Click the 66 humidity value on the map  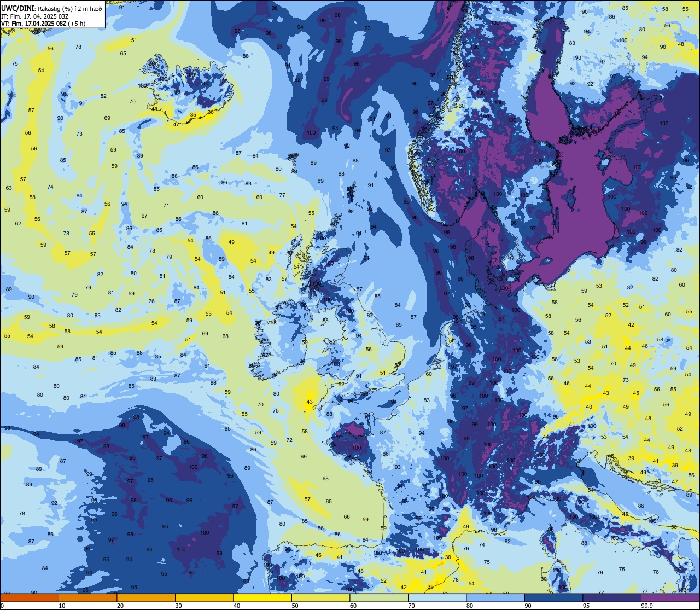[x=347, y=517]
